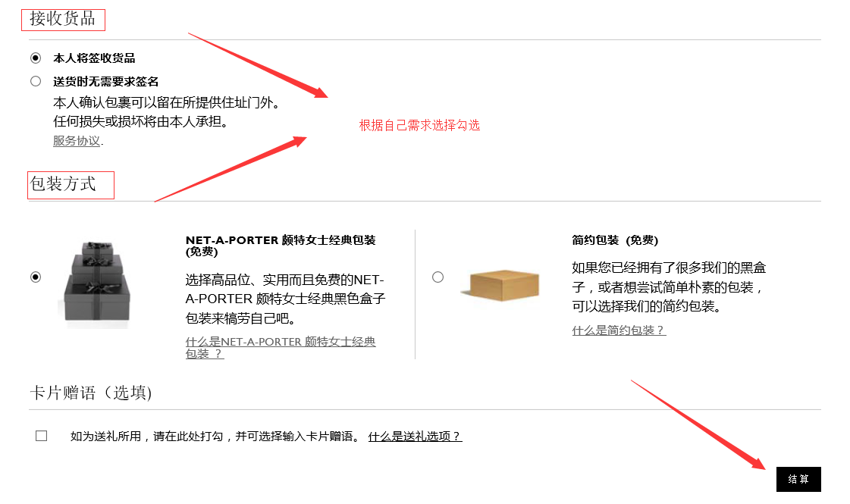Image resolution: width=850 pixels, height=504 pixels.
Task: Click the brown cardboard box image
Action: (x=501, y=284)
